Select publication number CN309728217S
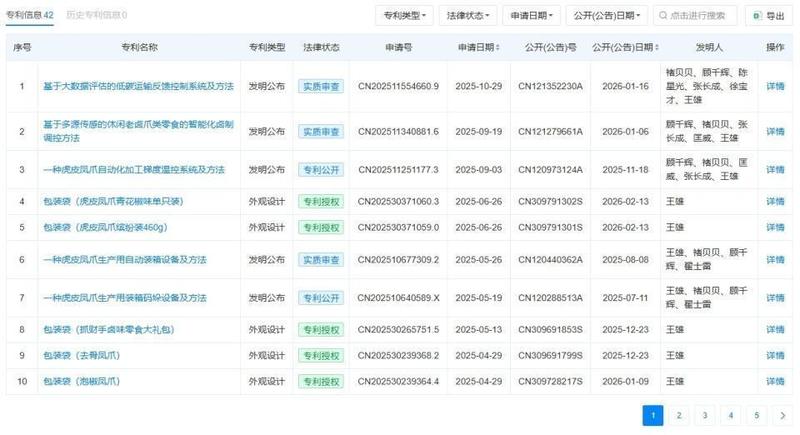This screenshot has width=800, height=435. coord(550,381)
